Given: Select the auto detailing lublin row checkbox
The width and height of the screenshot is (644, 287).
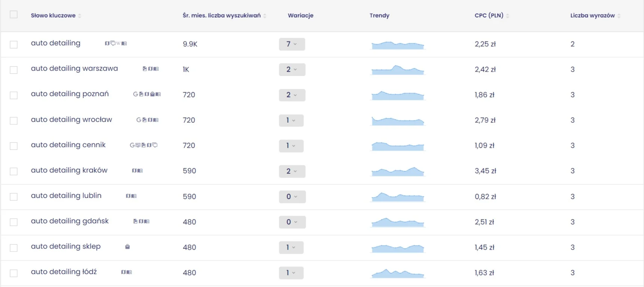Looking at the screenshot, I should click(13, 197).
